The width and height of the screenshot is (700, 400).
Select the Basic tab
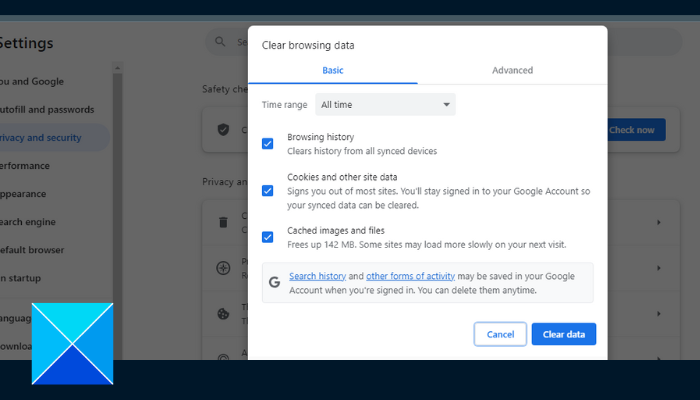click(x=333, y=71)
